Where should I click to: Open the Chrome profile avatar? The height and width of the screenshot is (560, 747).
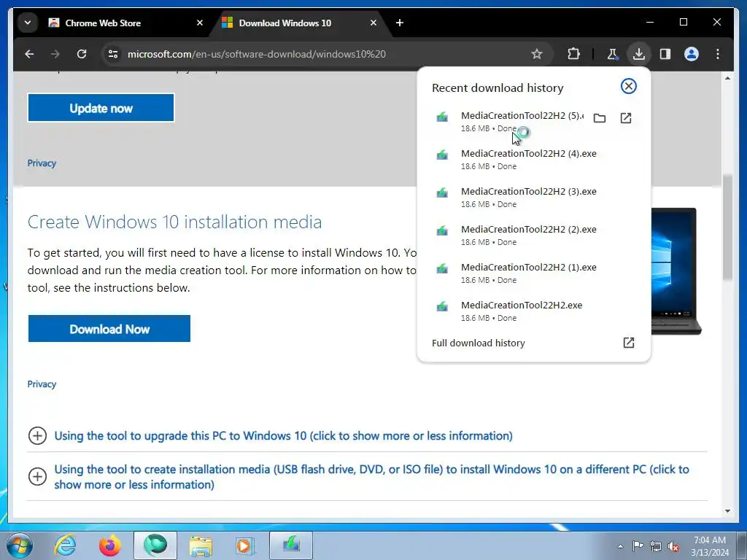pyautogui.click(x=692, y=54)
